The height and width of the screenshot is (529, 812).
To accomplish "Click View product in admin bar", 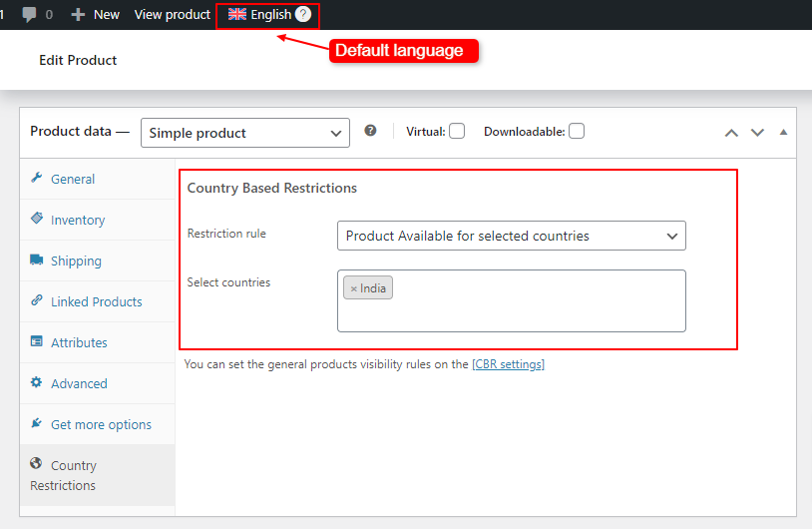I will coord(173,15).
